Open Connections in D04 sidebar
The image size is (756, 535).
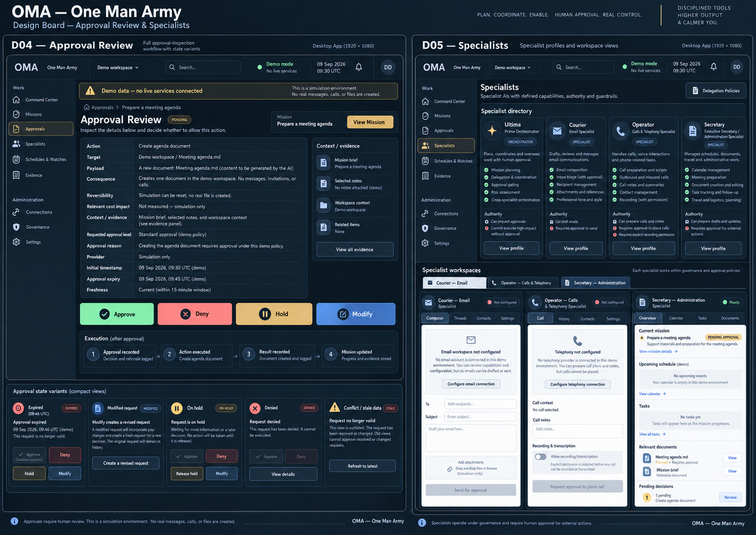[39, 212]
